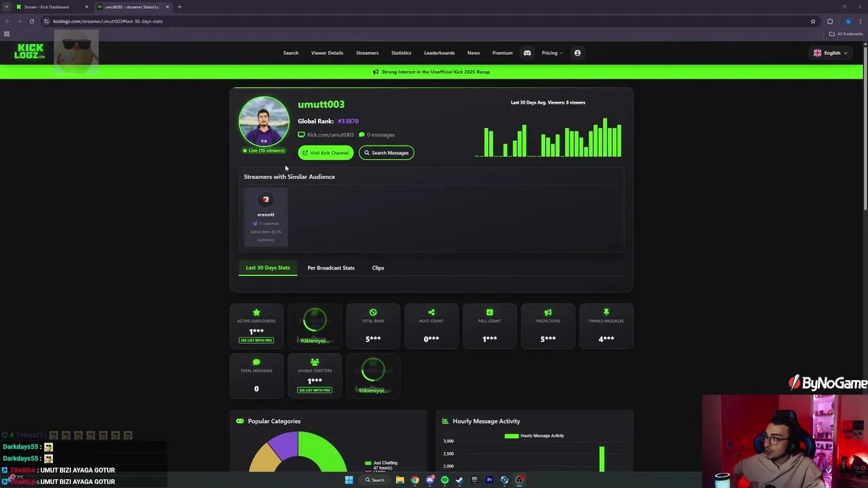Toggle the Hourly Message Activity legend swatch
The height and width of the screenshot is (488, 868).
click(511, 436)
